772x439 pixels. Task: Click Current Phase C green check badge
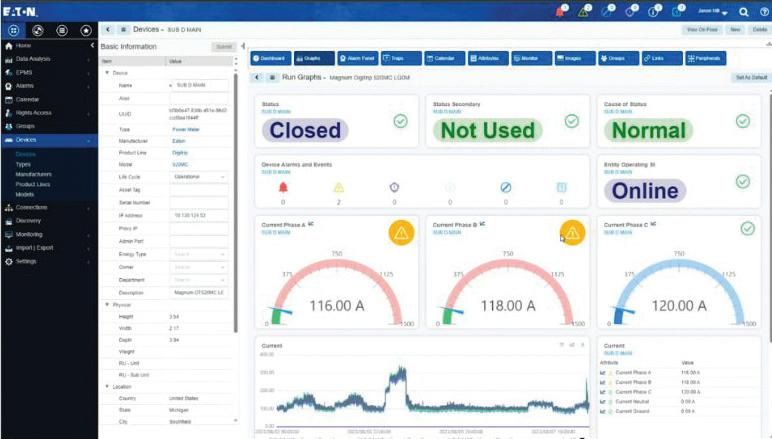747,228
